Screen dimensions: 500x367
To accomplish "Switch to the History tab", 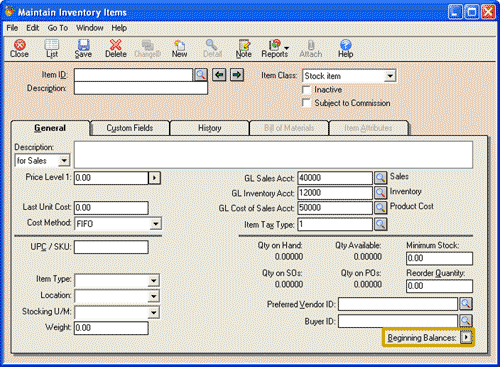I will [209, 128].
